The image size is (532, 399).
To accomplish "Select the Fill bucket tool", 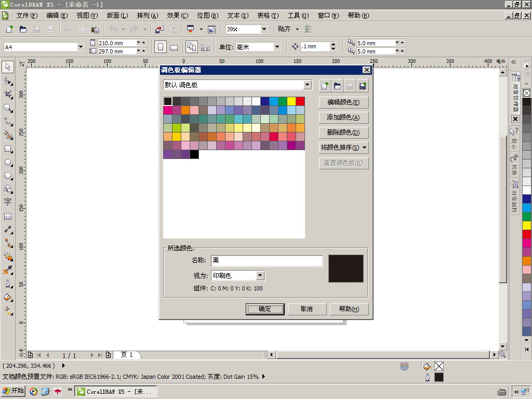I will click(x=8, y=298).
